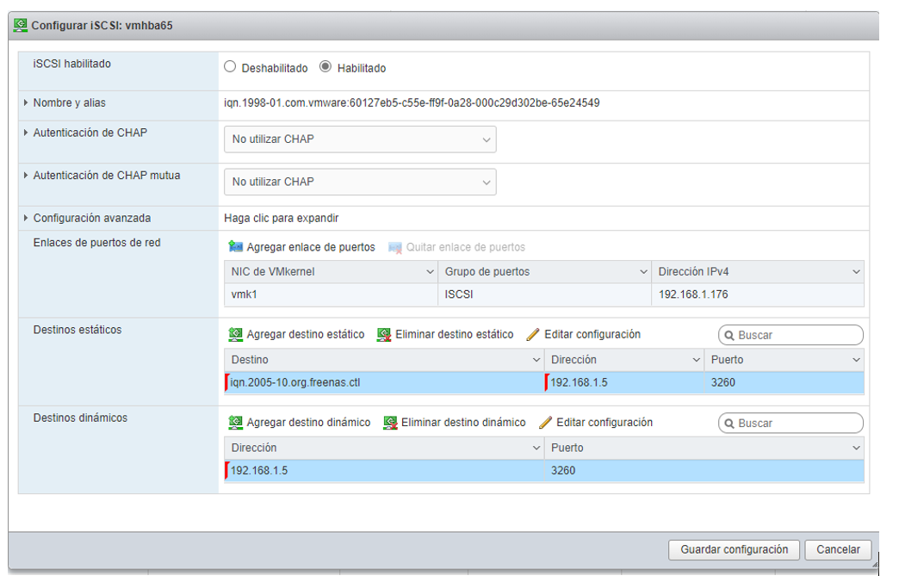This screenshot has height=588, width=899.
Task: Click the Cancelar button
Action: 838,549
